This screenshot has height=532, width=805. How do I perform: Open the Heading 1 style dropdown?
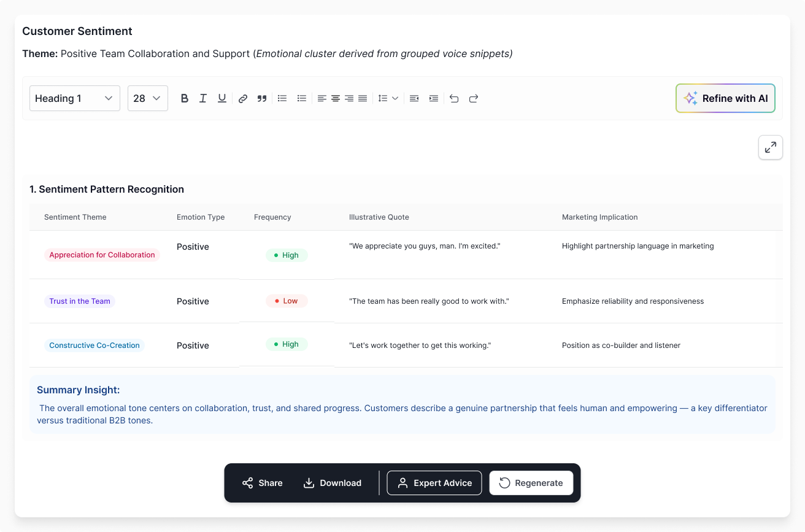coord(74,98)
